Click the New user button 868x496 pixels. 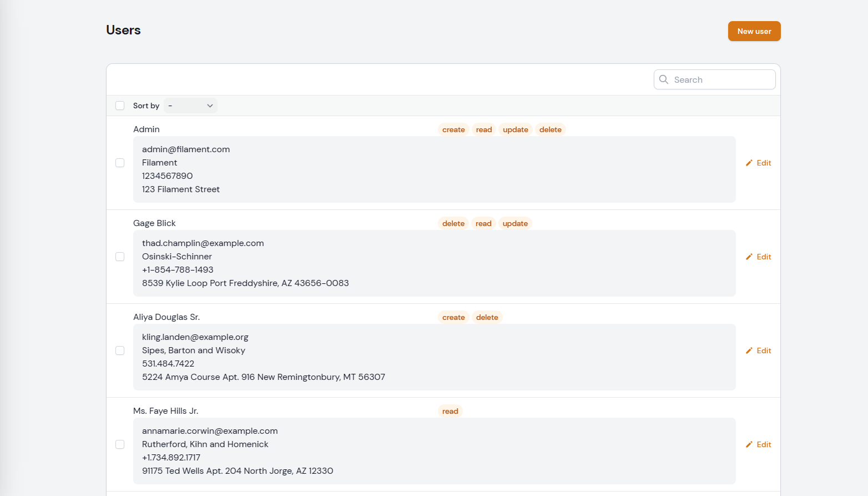(x=754, y=31)
